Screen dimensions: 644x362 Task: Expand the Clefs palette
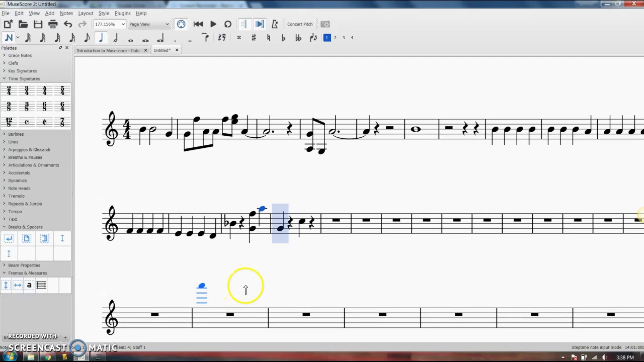pos(13,63)
